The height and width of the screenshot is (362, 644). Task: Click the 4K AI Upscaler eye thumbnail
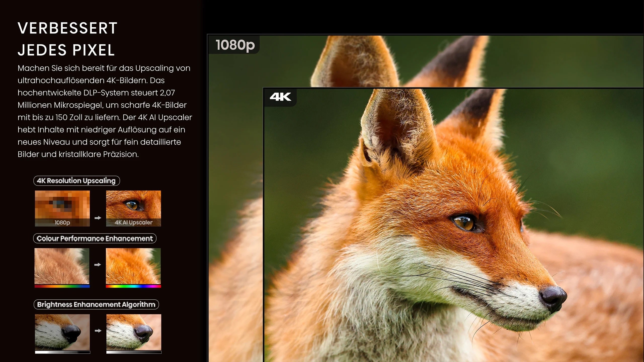point(133,206)
